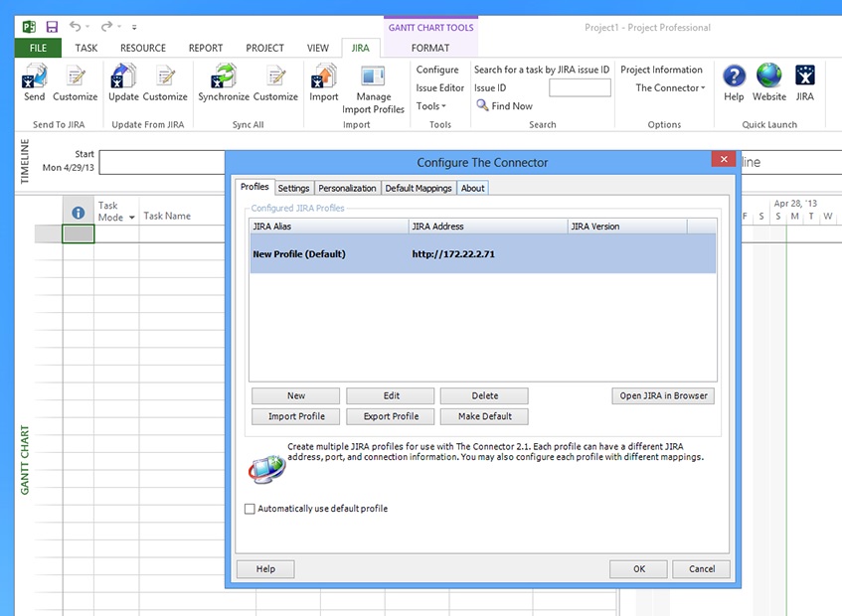Screen dimensions: 842x616
Task: Cancel the Configure The Connector dialog
Action: (x=701, y=568)
